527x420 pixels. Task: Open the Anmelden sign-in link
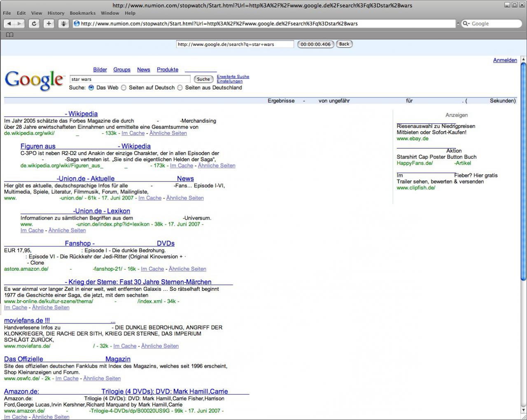pos(505,60)
